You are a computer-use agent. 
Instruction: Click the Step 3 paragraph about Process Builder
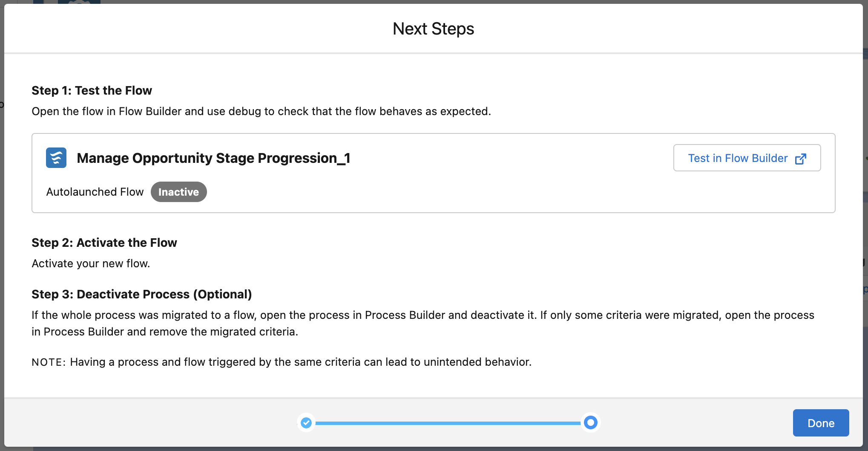click(x=423, y=323)
